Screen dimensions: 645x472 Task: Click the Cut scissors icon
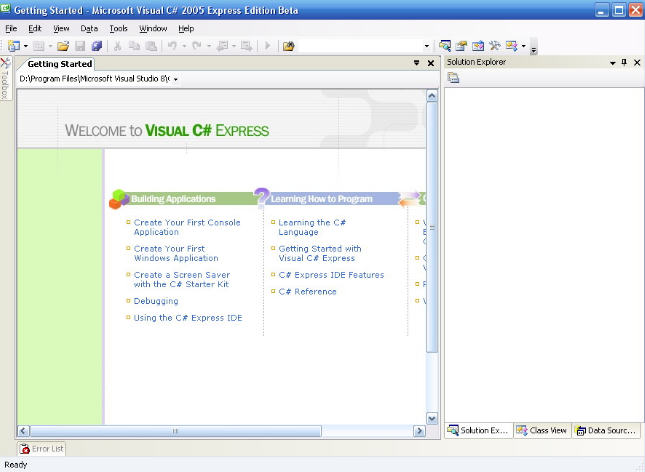pos(118,46)
